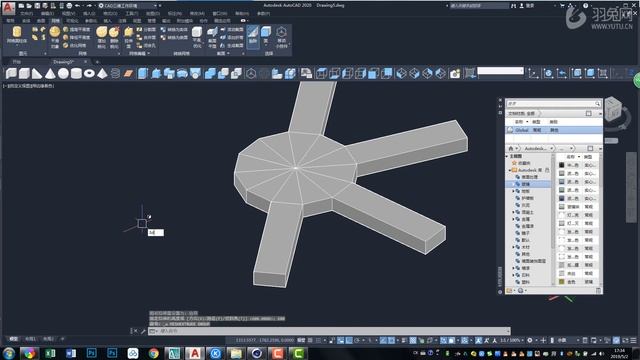Click the camera icon in view toolbar

pos(455,73)
